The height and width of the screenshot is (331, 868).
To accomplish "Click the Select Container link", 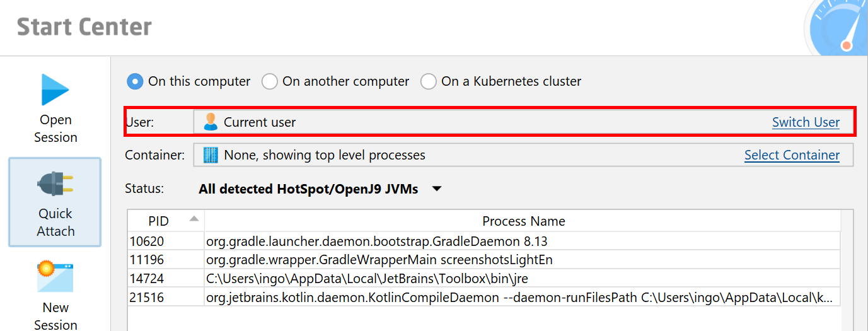I will point(792,155).
